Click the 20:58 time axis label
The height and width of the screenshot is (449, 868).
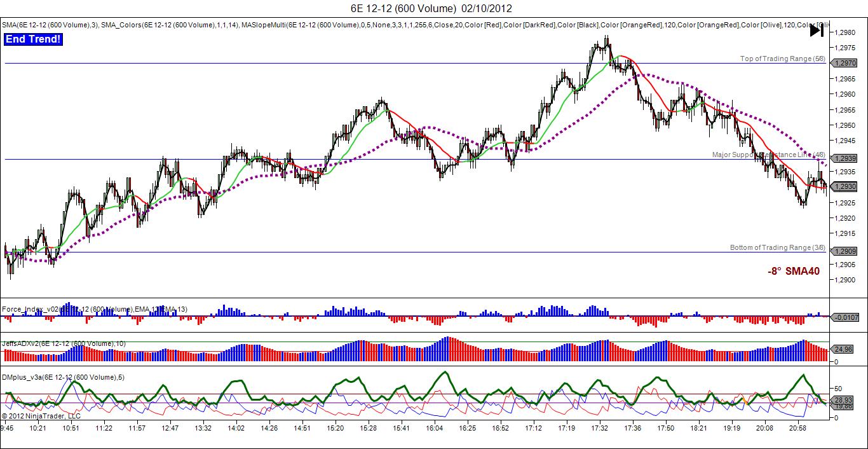tap(798, 429)
